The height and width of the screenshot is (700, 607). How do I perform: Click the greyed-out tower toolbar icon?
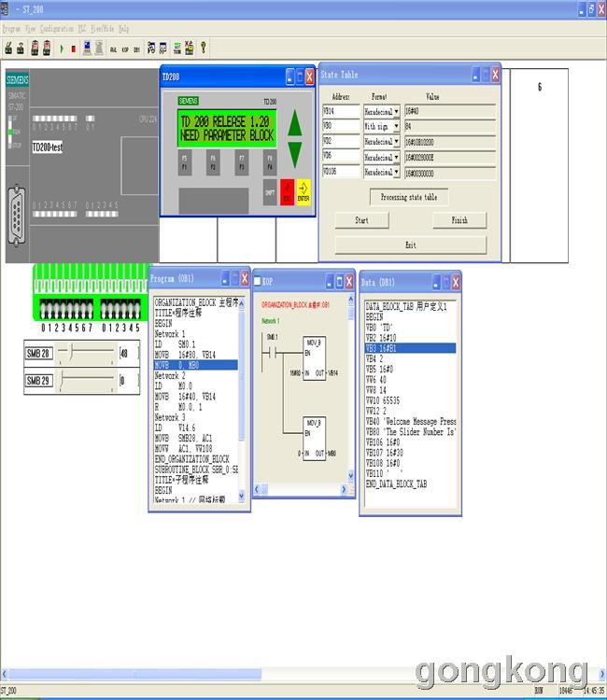(x=99, y=48)
